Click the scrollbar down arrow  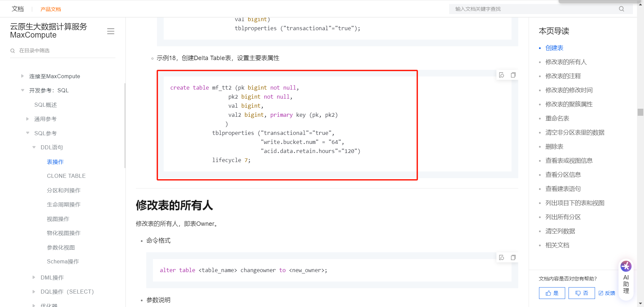(641, 304)
